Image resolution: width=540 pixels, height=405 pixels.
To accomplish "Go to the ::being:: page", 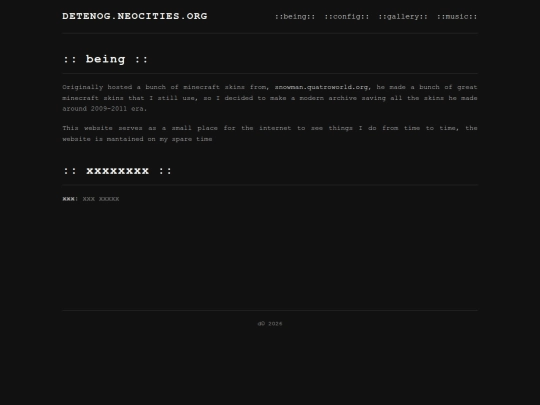I will [295, 17].
